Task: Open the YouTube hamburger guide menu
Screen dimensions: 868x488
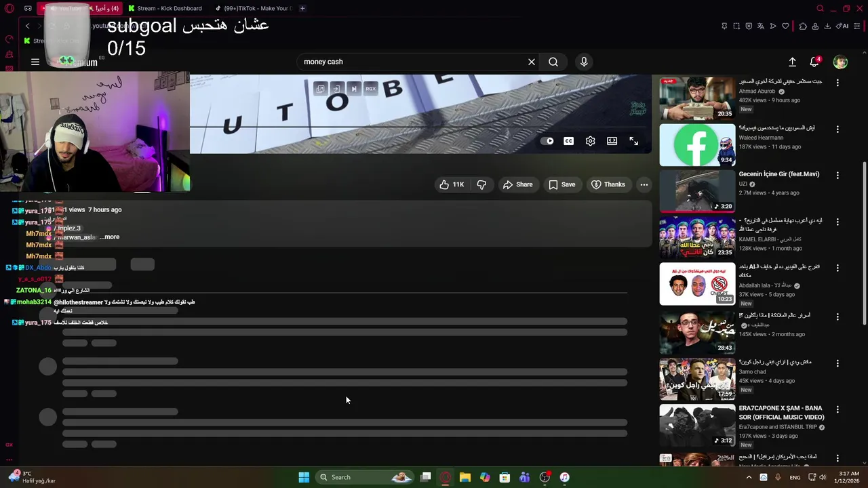Action: coord(35,62)
